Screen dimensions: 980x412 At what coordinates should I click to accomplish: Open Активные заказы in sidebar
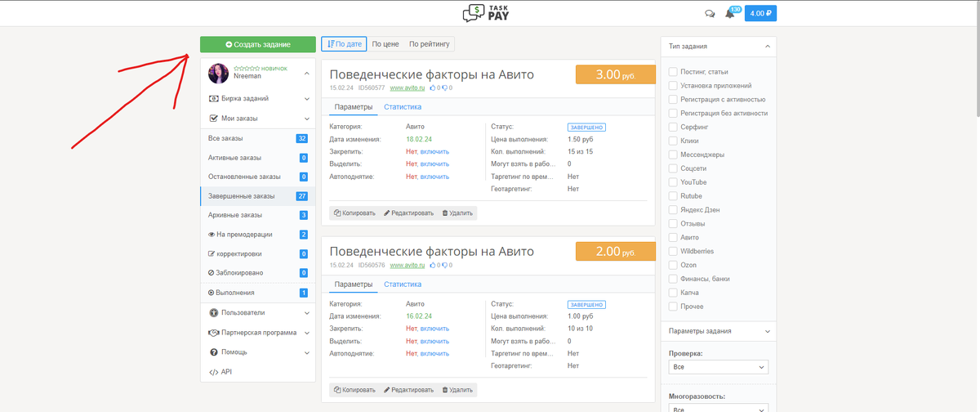click(x=257, y=158)
